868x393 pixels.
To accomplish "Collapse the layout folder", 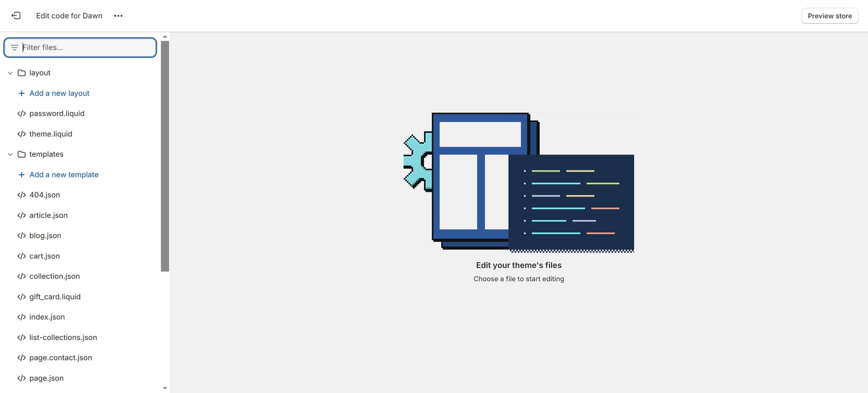I will (x=10, y=72).
